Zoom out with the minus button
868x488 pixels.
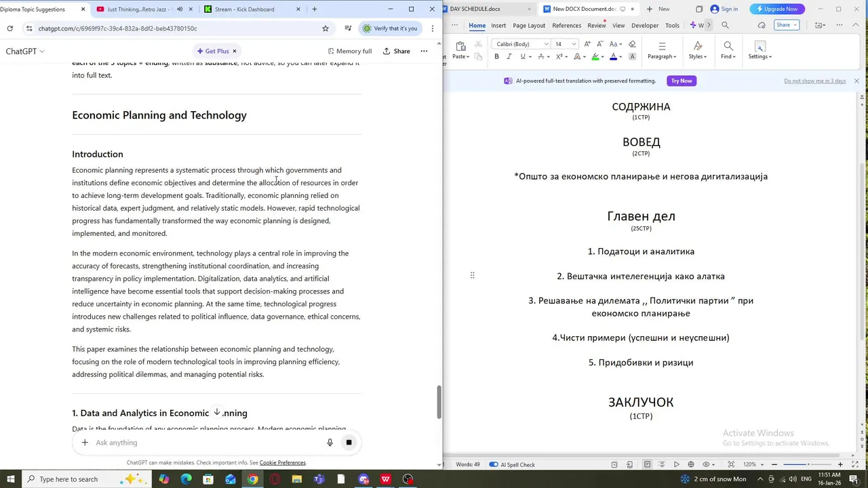(774, 464)
